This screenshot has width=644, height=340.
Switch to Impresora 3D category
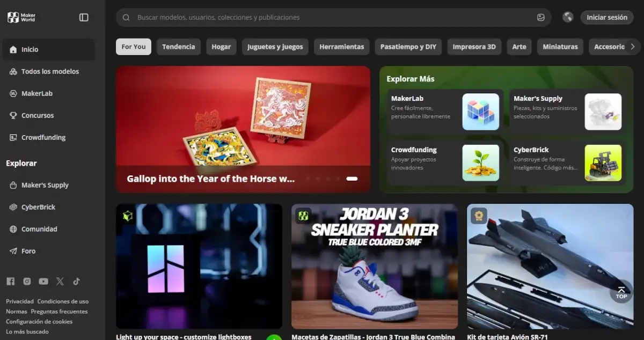474,47
